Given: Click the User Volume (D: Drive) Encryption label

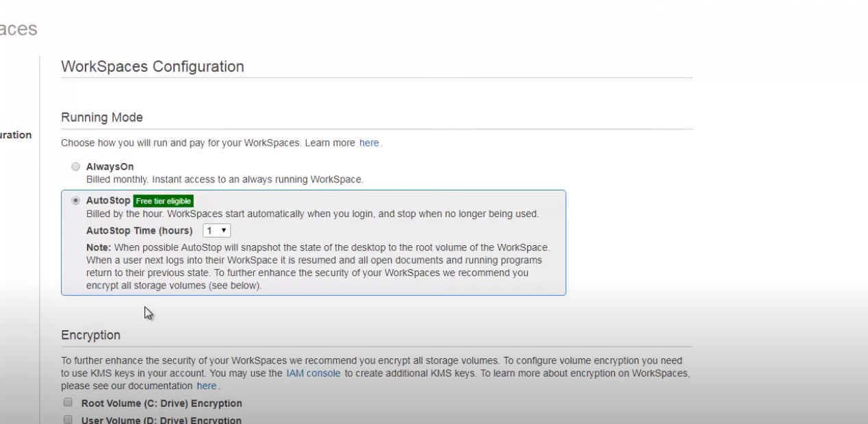Looking at the screenshot, I should (x=162, y=420).
